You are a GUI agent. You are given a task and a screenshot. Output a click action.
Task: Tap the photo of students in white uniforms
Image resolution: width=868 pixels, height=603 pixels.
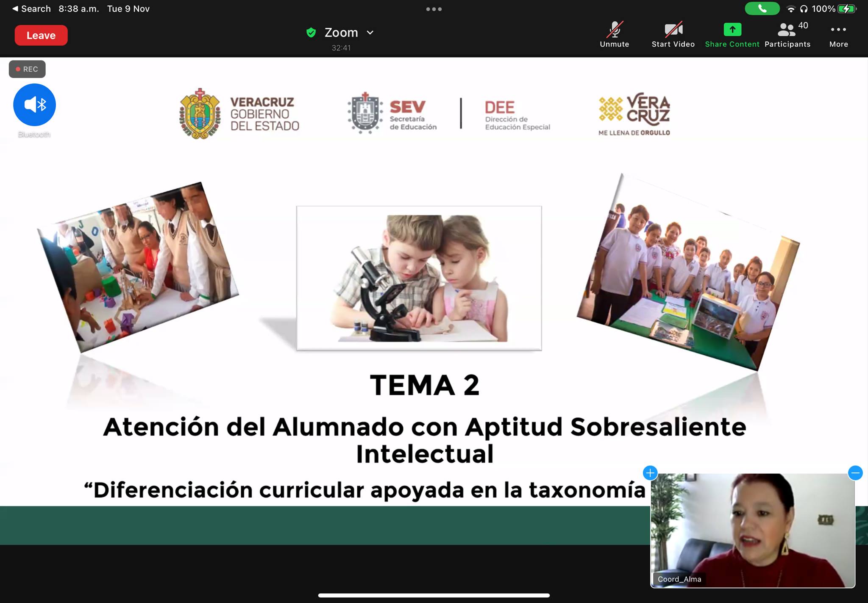tap(688, 272)
